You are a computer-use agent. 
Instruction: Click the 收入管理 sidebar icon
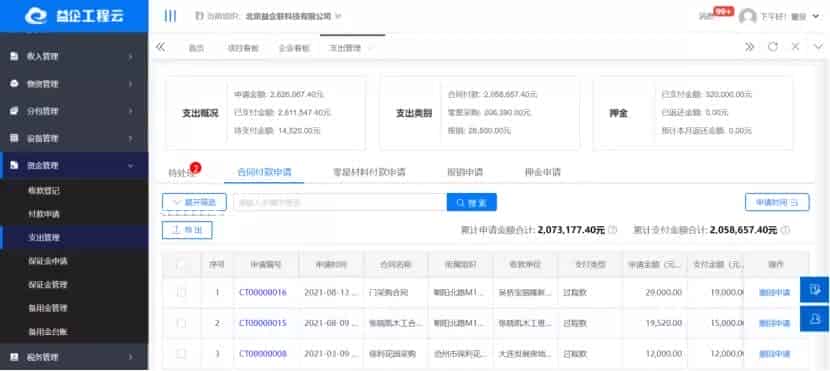click(15, 56)
